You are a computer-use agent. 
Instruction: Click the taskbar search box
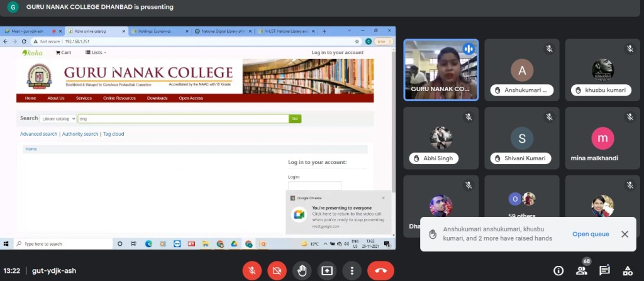coord(64,244)
